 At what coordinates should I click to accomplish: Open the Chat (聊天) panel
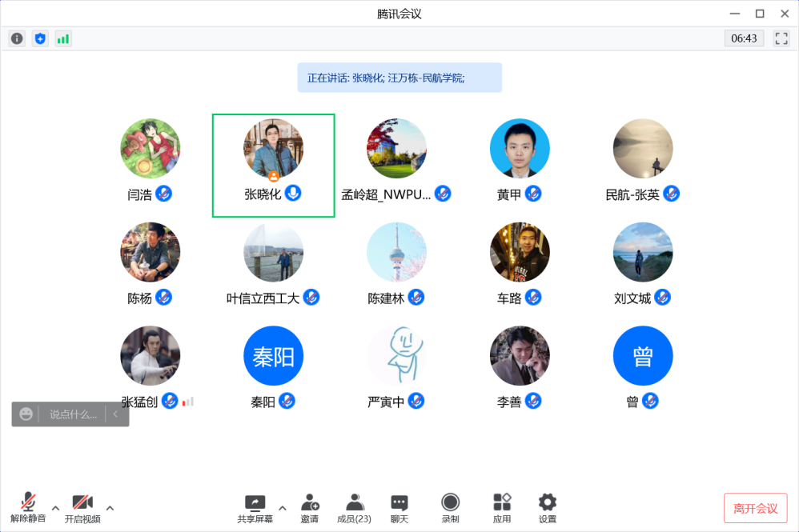[x=399, y=508]
